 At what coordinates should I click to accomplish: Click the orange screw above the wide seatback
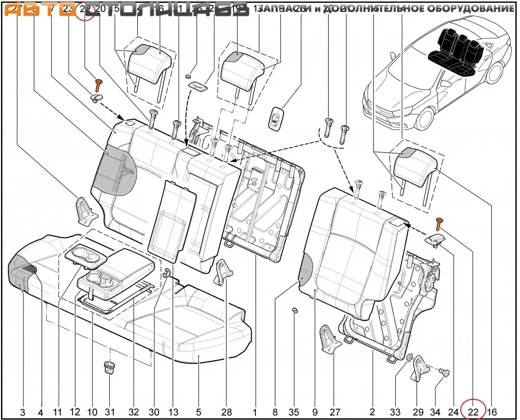[x=97, y=85]
